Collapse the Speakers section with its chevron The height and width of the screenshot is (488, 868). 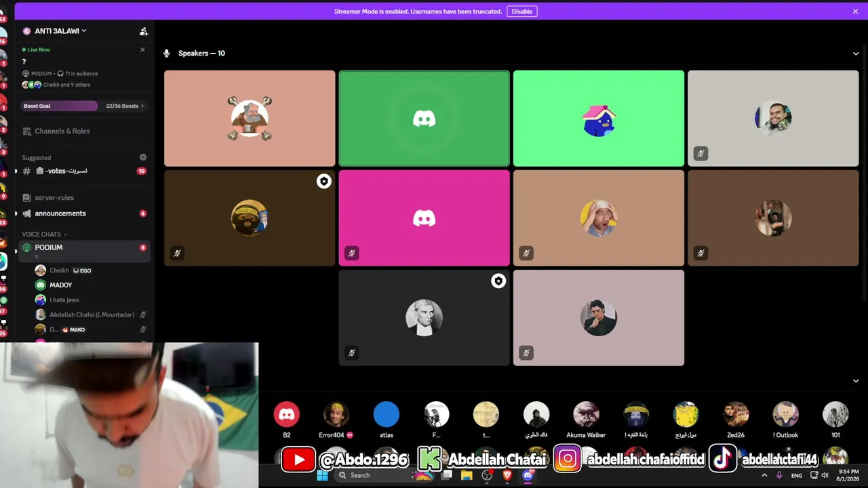tap(855, 54)
